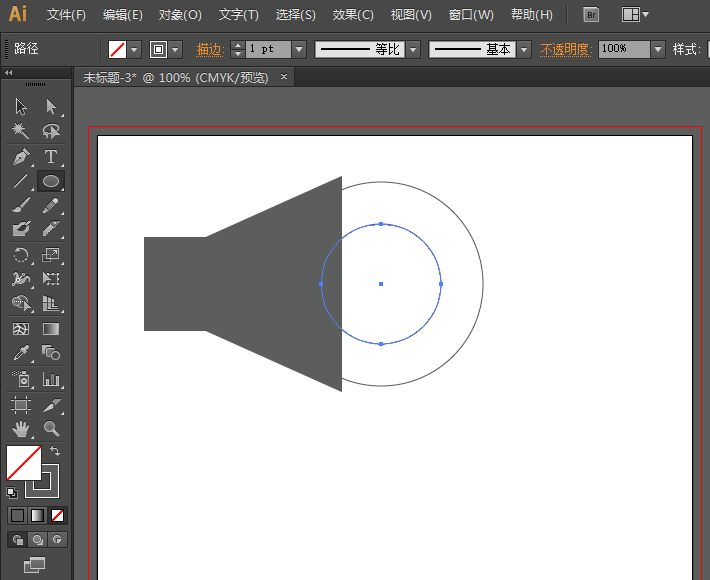Screen dimensions: 710x580
Task: Select the Hand tool
Action: click(x=21, y=428)
